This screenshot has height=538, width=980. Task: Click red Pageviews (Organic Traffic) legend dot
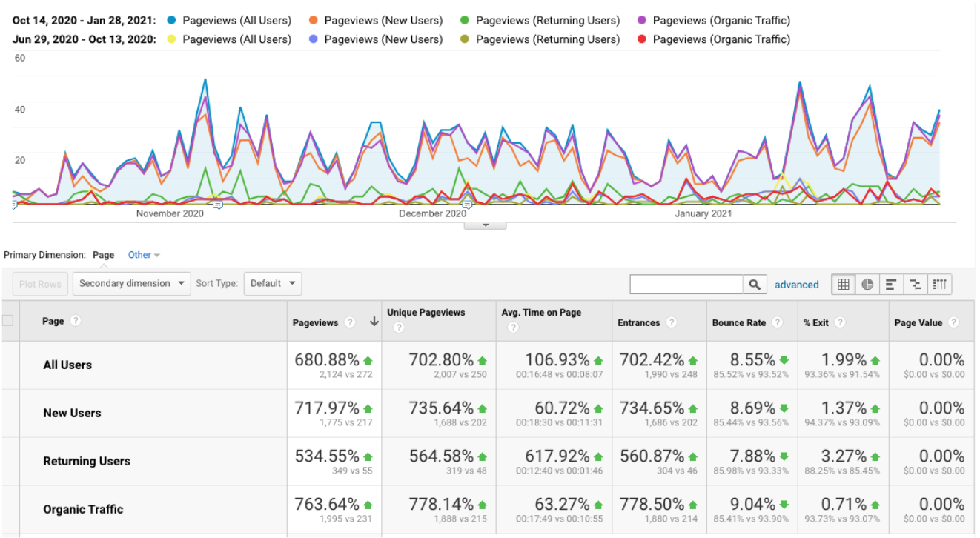(x=642, y=39)
